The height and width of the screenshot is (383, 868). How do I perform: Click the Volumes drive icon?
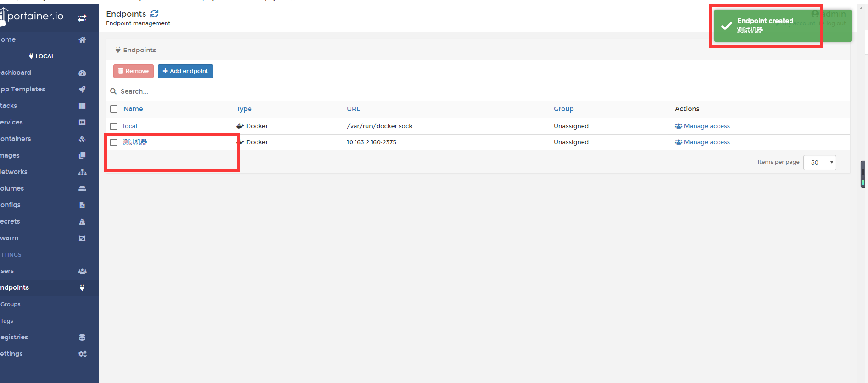coord(82,189)
